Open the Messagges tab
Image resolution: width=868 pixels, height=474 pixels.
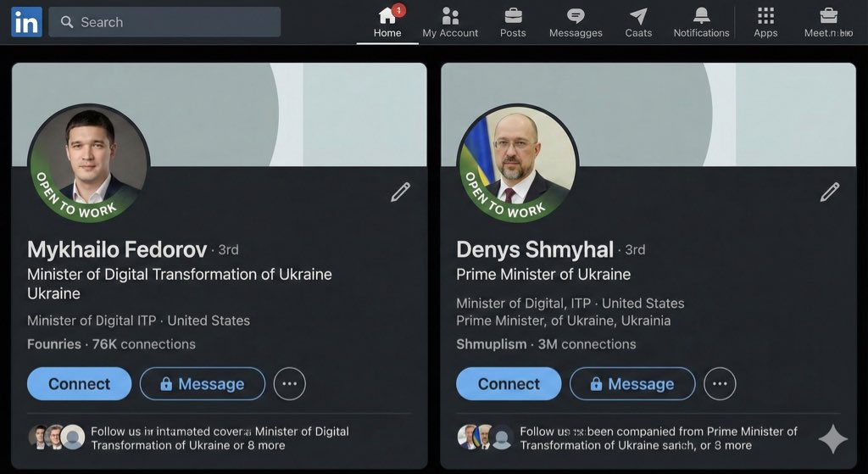[x=576, y=22]
